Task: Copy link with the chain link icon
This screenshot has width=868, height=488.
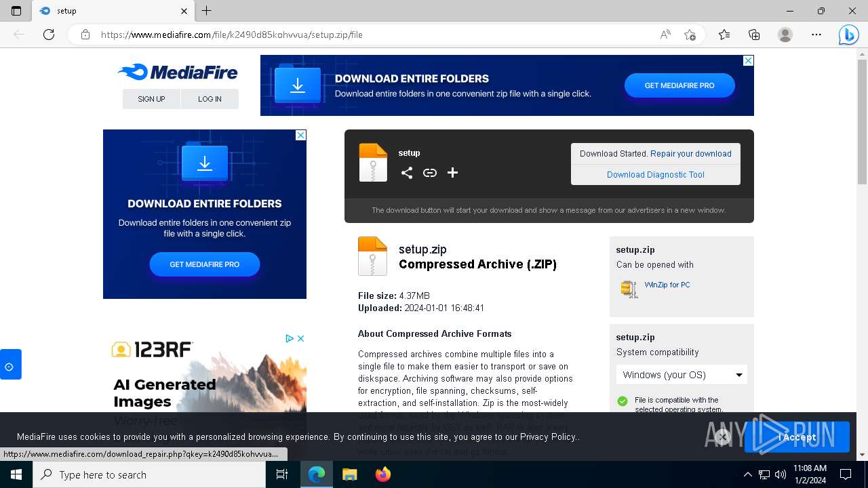Action: (430, 173)
